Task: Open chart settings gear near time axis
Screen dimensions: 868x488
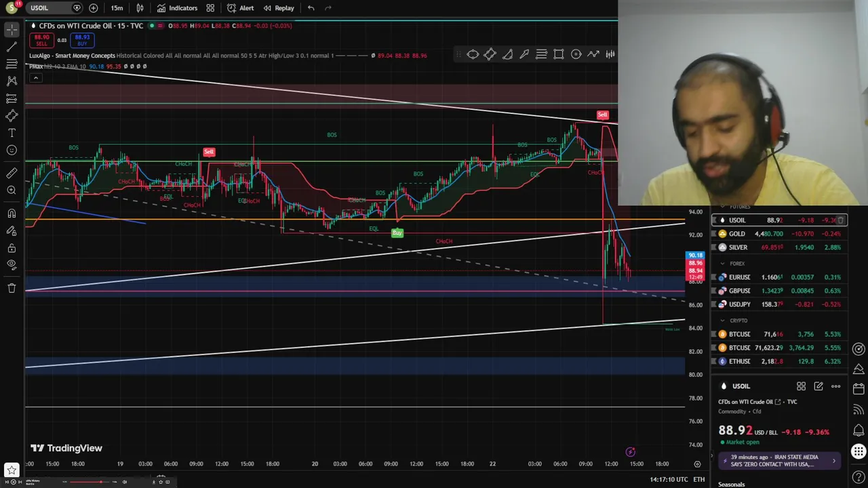Action: 697,464
